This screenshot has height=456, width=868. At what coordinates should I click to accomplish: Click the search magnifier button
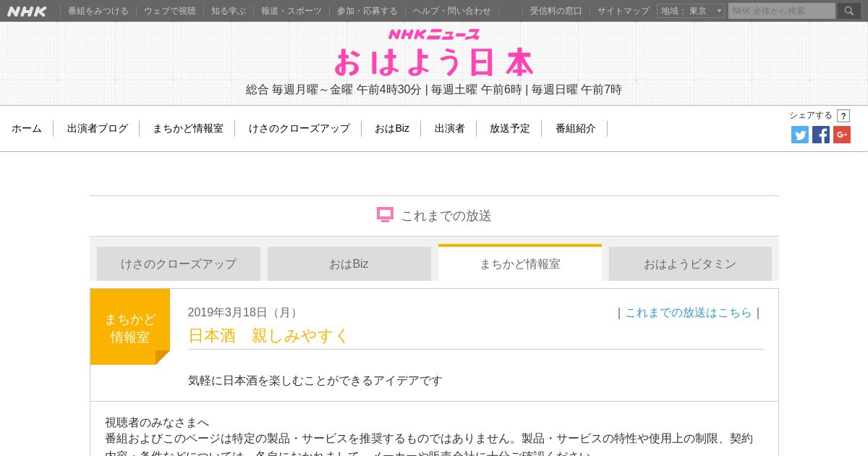849,11
